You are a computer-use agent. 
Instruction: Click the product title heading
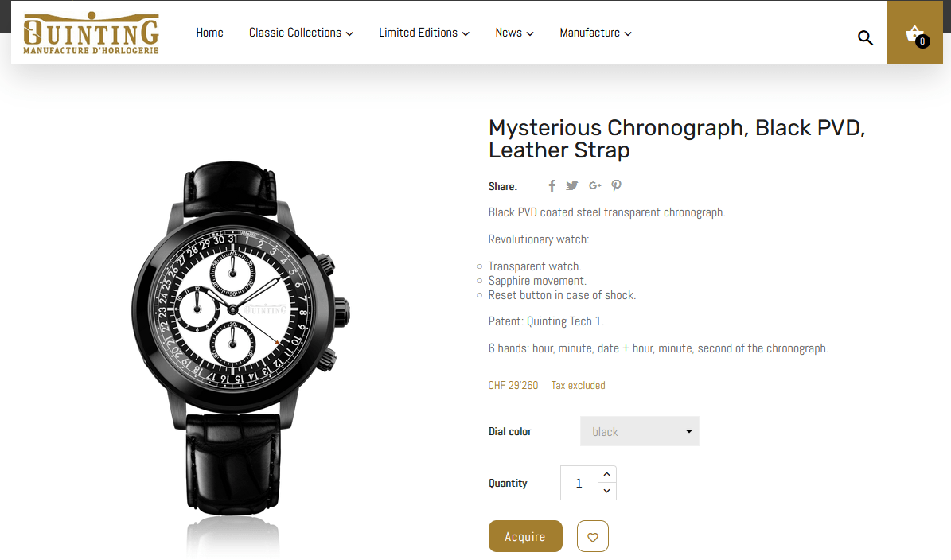[x=676, y=138]
